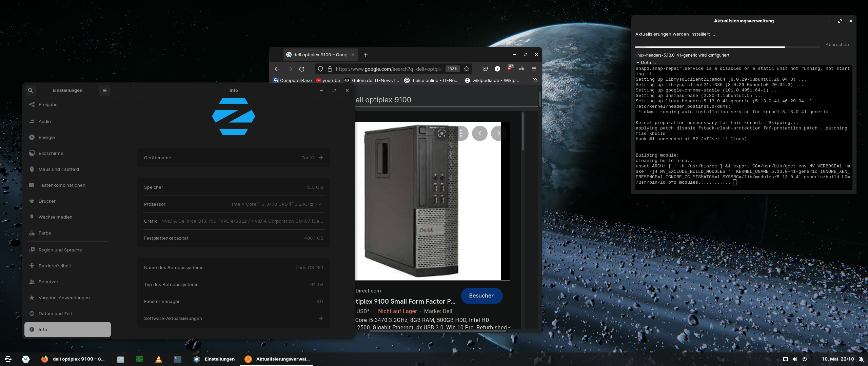Open the Golem.de bookmark
This screenshot has height=366, width=868.
click(x=372, y=81)
